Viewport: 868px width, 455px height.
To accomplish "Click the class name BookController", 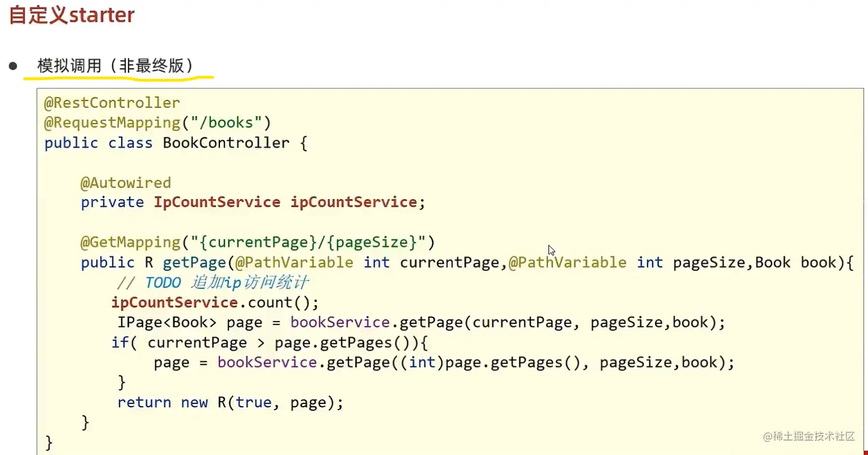I will pos(226,142).
